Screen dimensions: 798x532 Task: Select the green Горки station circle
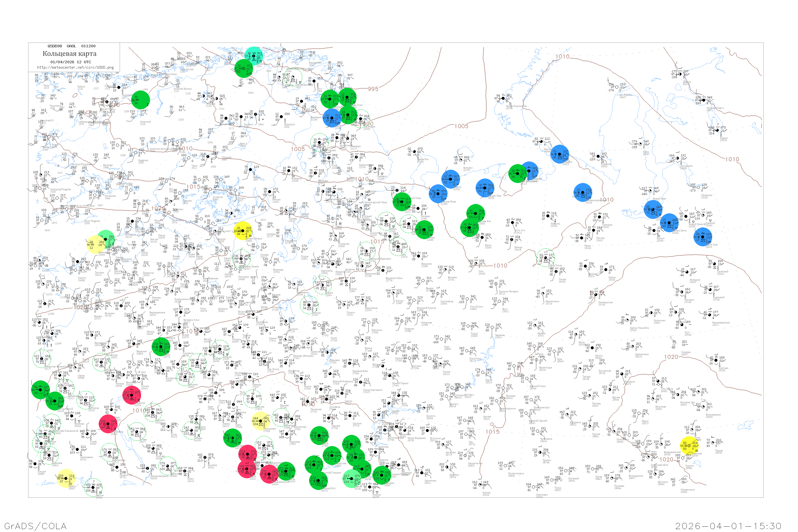161,346
